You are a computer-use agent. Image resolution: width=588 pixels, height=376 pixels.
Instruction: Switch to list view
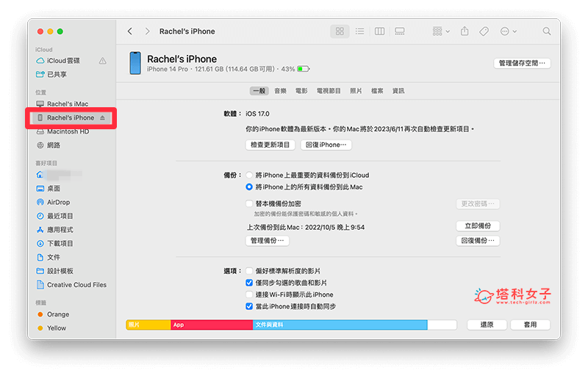click(359, 32)
